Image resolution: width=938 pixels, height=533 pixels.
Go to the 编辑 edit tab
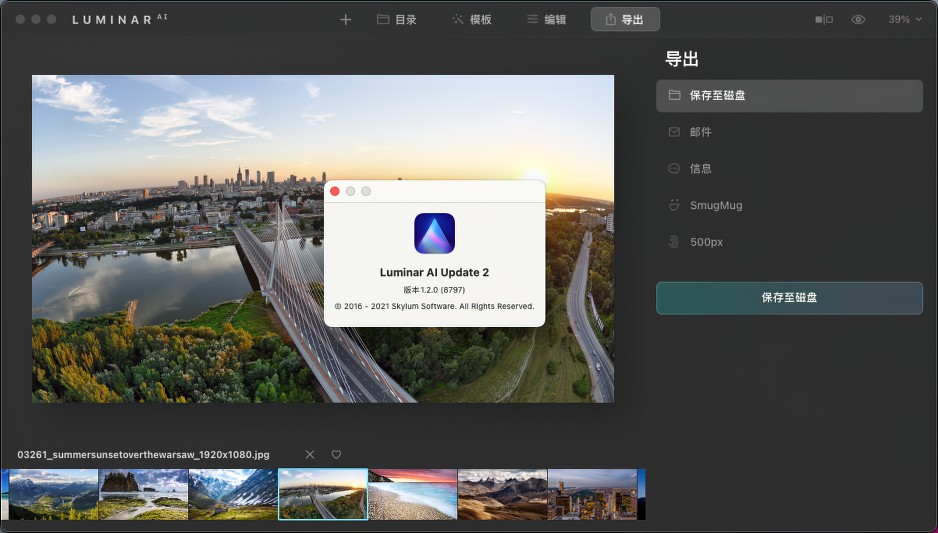(x=546, y=20)
